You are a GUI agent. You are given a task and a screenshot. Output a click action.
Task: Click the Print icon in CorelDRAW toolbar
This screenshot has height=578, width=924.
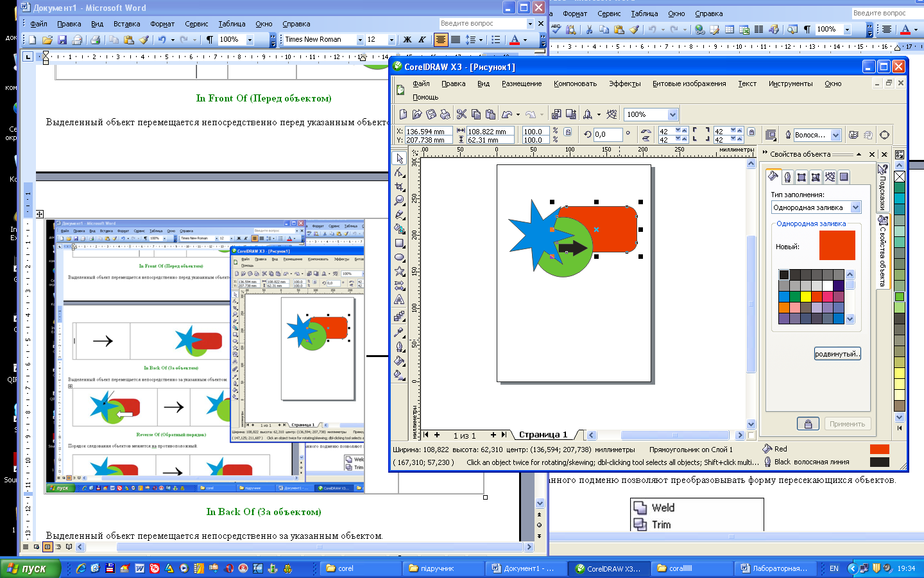445,114
